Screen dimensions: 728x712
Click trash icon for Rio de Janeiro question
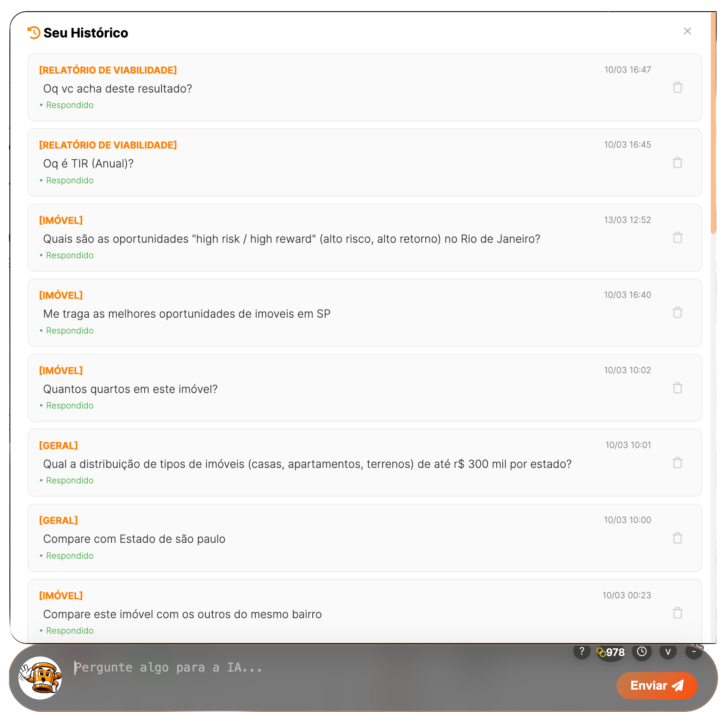(x=678, y=238)
